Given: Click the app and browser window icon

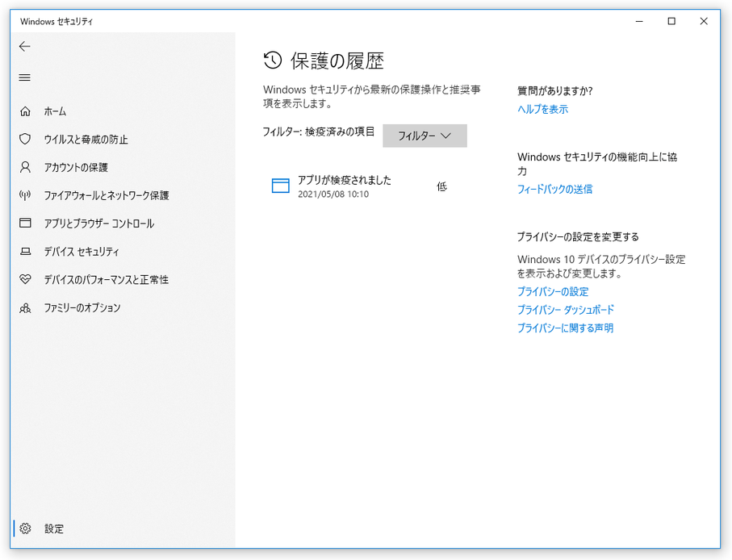Looking at the screenshot, I should pyautogui.click(x=25, y=223).
